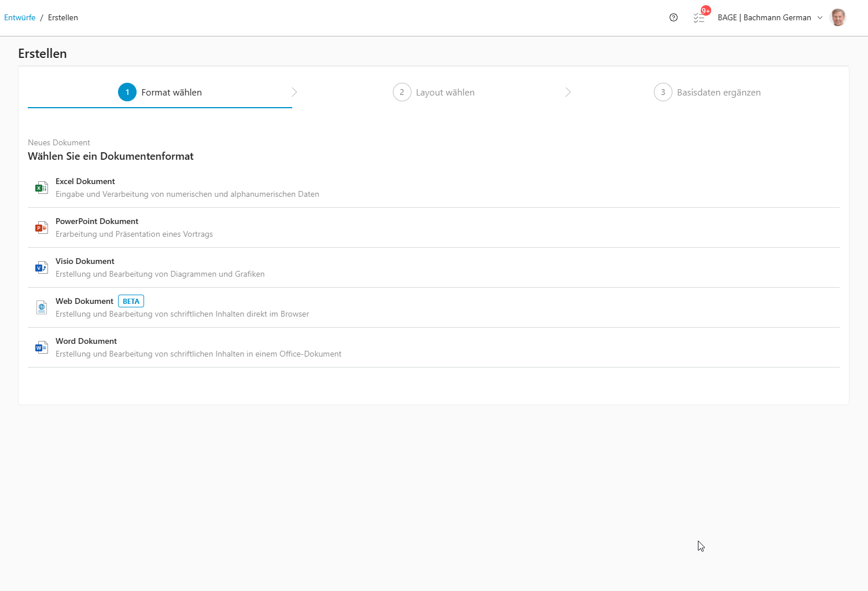Open the help icon in the top bar

673,17
